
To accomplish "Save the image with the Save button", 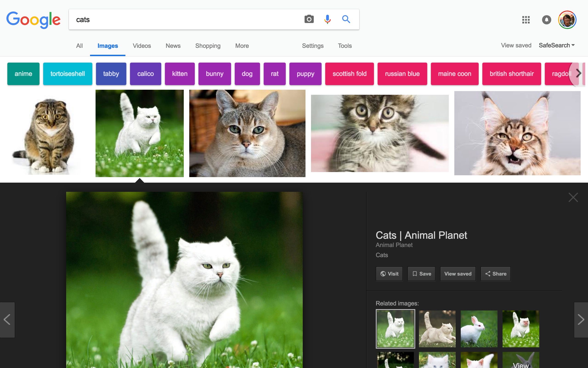I will tap(421, 274).
